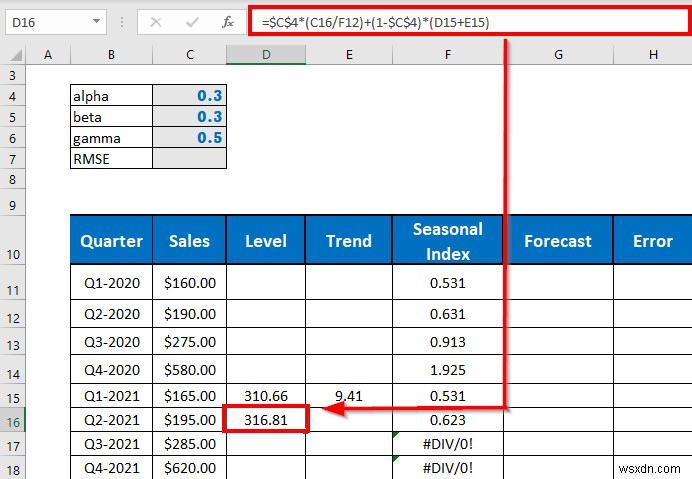The image size is (692, 479).
Task: Click the 1.925 seasonal index cell
Action: (x=448, y=370)
